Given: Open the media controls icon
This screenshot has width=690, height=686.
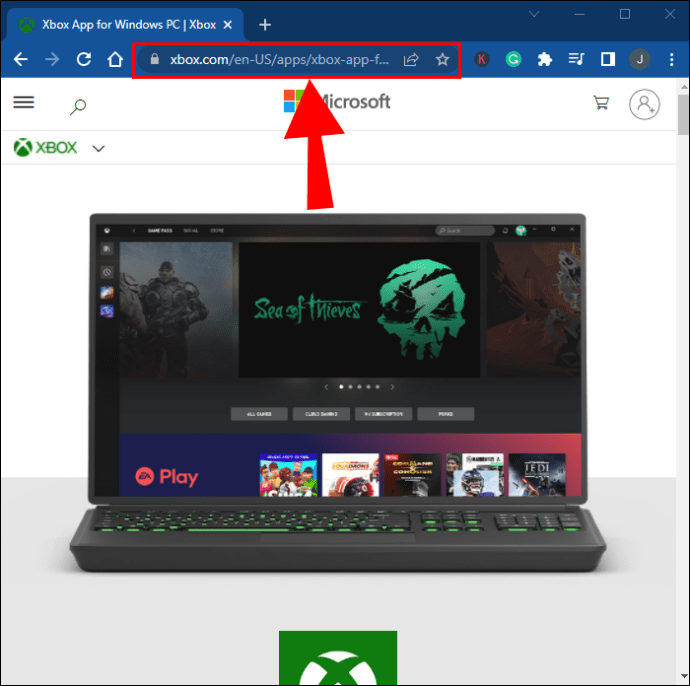Looking at the screenshot, I should (x=576, y=59).
